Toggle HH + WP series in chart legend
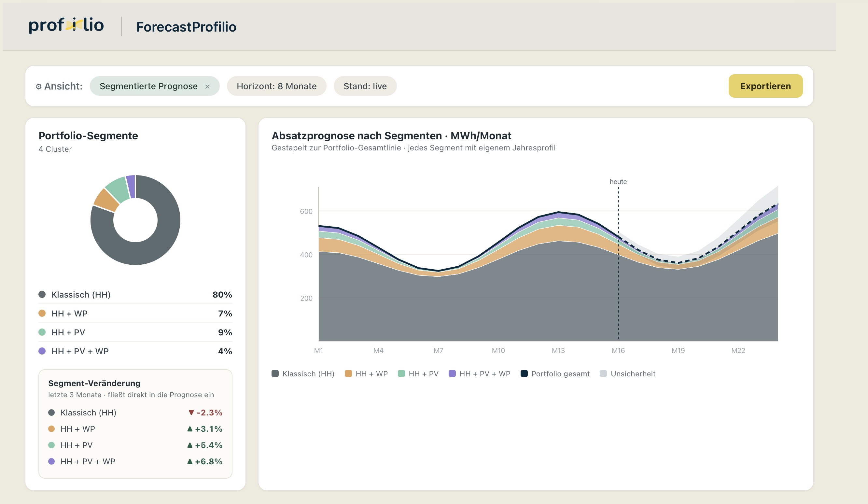Image resolution: width=868 pixels, height=504 pixels. (367, 374)
